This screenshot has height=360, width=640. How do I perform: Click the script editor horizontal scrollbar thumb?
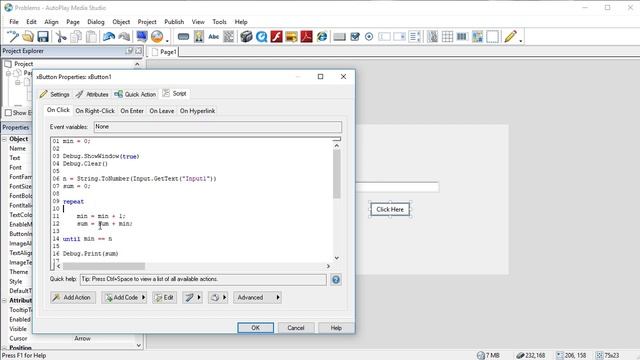pyautogui.click(x=104, y=266)
